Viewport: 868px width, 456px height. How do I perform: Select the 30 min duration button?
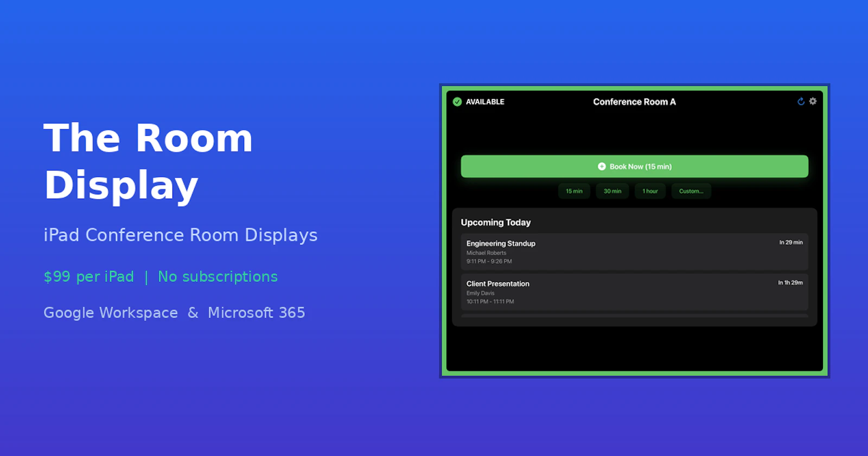[x=612, y=191]
